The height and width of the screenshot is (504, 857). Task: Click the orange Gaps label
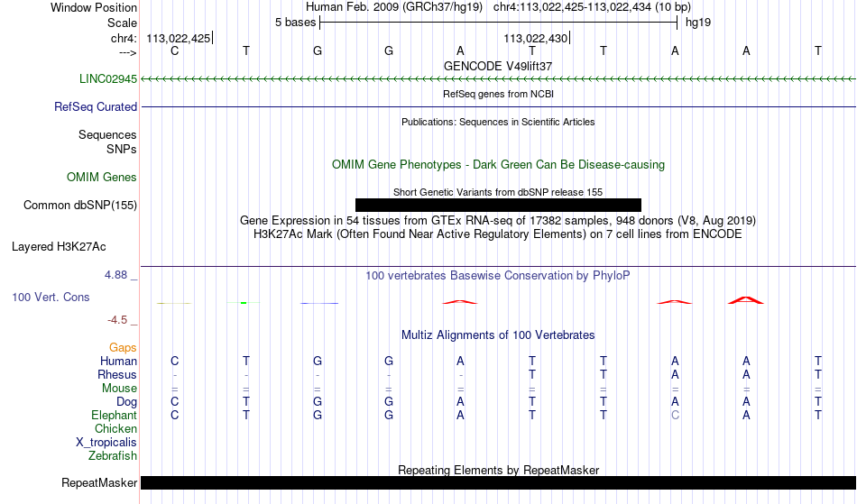point(123,347)
